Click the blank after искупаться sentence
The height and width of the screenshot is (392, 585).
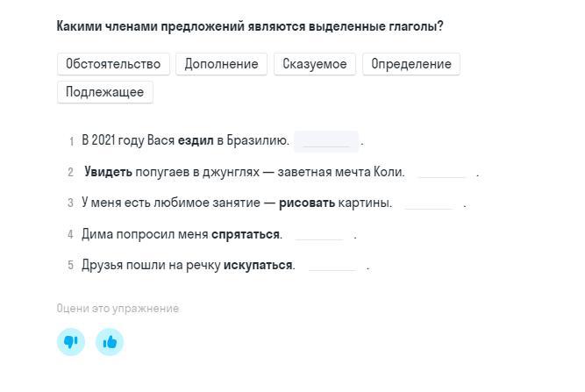pos(332,266)
